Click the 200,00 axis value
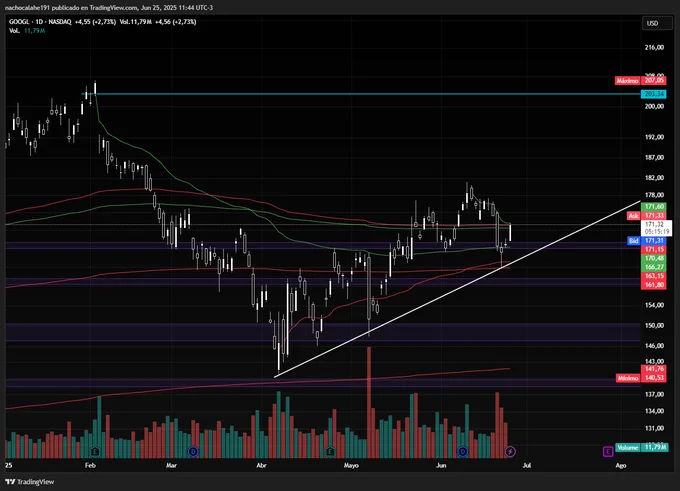This screenshot has width=680, height=491. click(x=654, y=106)
